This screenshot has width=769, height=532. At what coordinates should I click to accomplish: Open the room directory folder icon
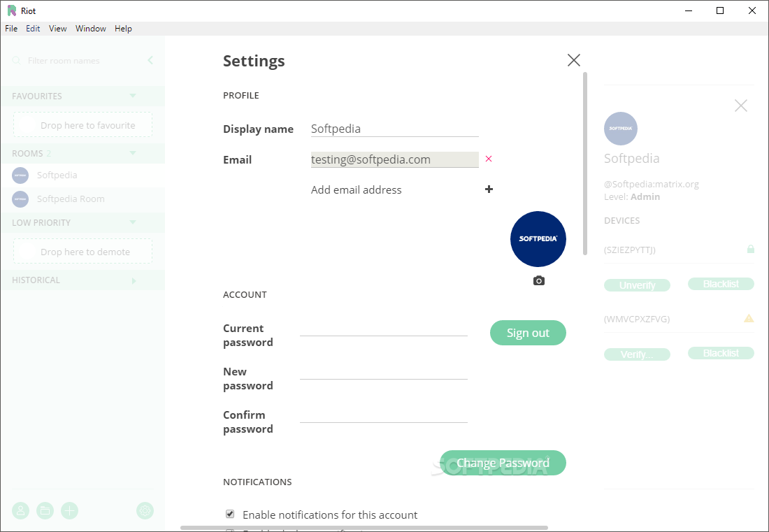point(45,510)
